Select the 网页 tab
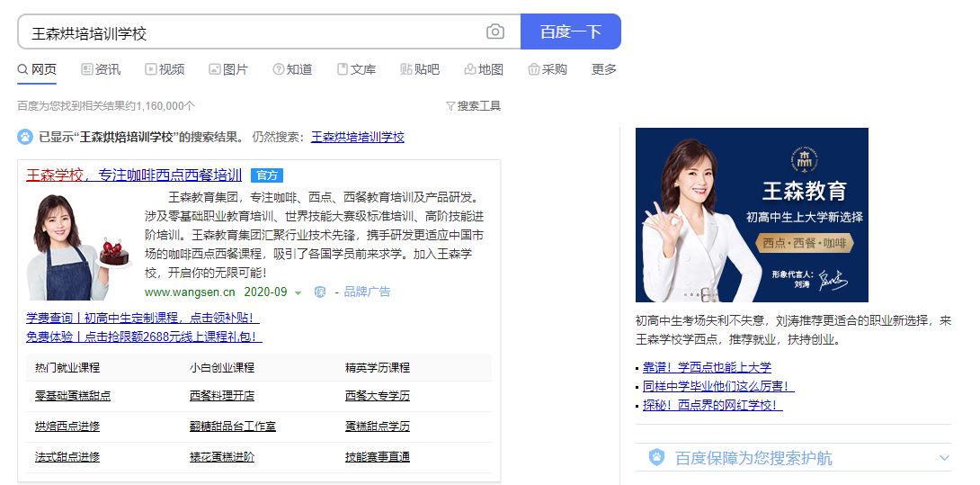The height and width of the screenshot is (485, 980). click(37, 69)
